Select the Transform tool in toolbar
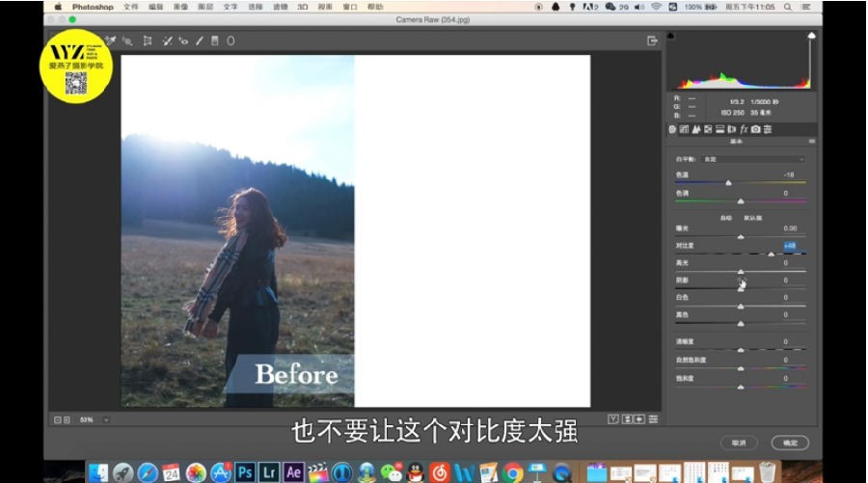Viewport: 868px width, 483px height. pyautogui.click(x=148, y=40)
